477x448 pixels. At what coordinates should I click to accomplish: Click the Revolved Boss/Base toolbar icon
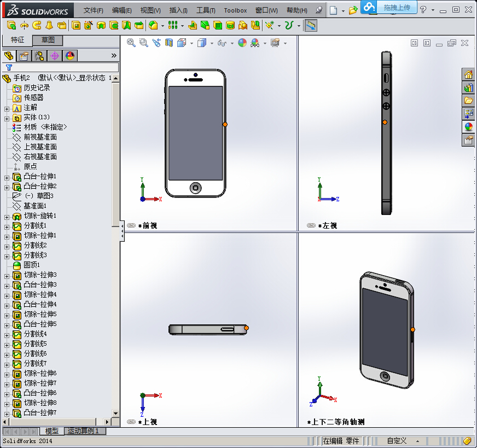click(x=24, y=26)
